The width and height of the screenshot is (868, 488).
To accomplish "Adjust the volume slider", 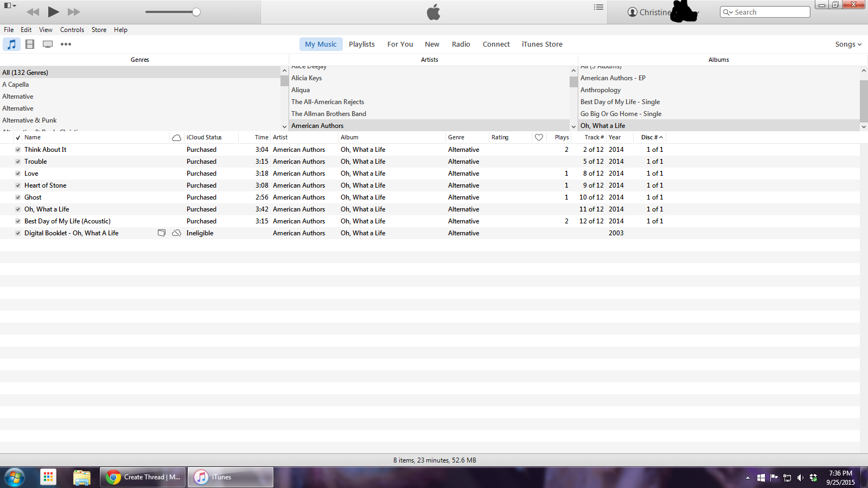I will click(196, 12).
